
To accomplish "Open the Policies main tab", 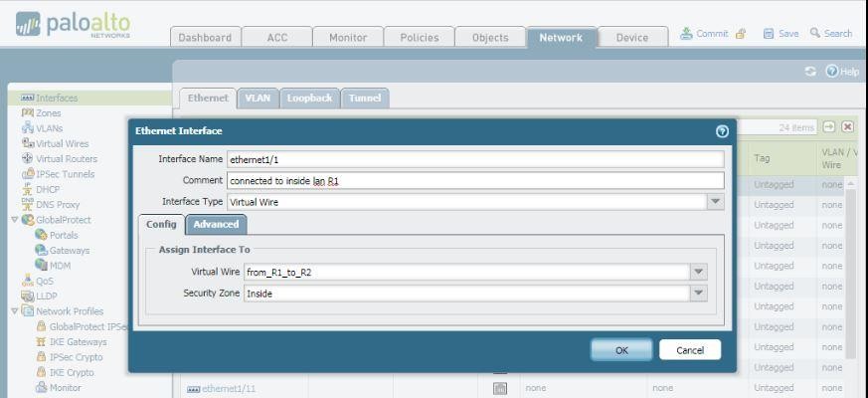I will coord(419,38).
